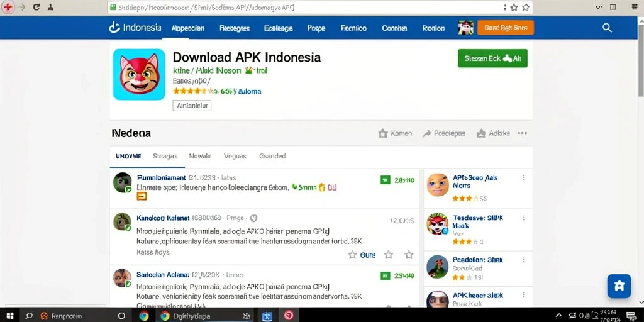Click the Anianiclur button
The image size is (644, 322).
point(192,106)
